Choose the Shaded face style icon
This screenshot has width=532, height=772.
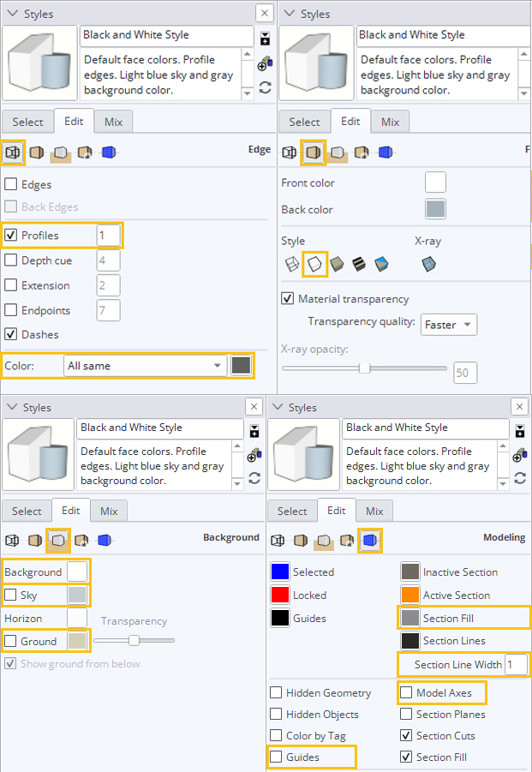(337, 265)
